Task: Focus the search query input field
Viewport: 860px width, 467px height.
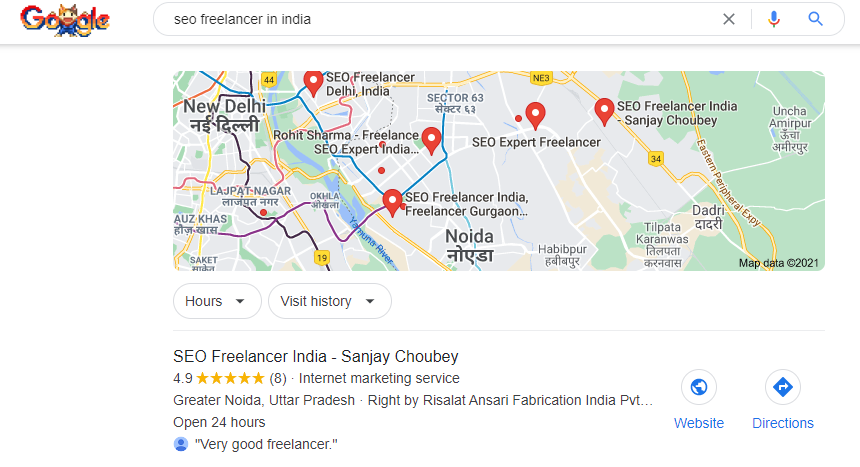Action: point(430,19)
